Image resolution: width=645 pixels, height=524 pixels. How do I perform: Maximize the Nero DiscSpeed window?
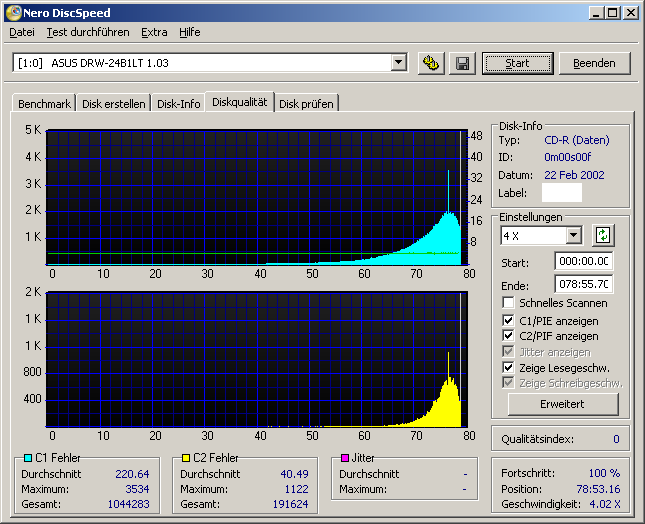point(612,13)
